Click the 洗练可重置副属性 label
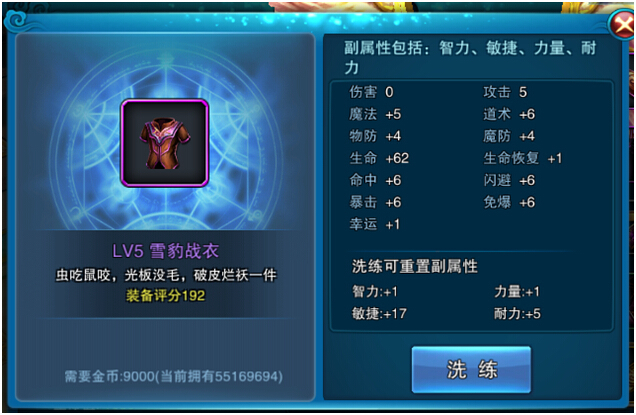 (415, 267)
